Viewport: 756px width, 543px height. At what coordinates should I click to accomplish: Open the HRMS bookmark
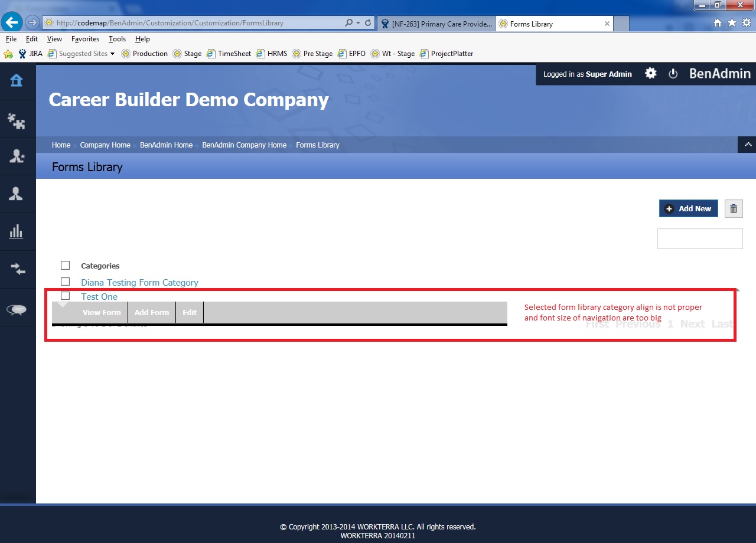[x=272, y=54]
